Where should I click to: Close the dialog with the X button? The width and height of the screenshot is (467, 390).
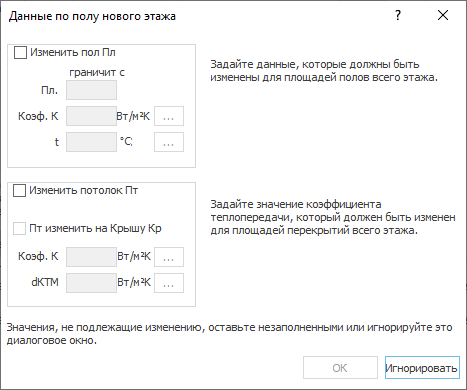coord(443,15)
